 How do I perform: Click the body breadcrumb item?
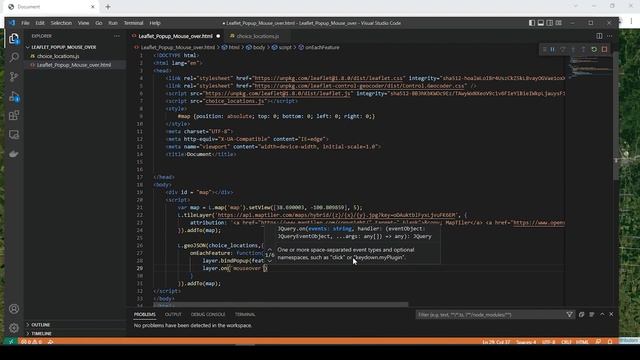click(256, 47)
